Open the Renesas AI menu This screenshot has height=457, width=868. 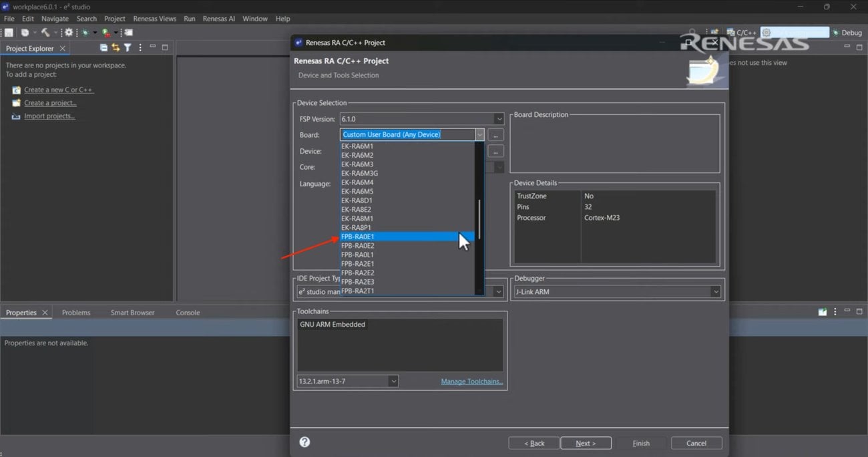tap(219, 19)
